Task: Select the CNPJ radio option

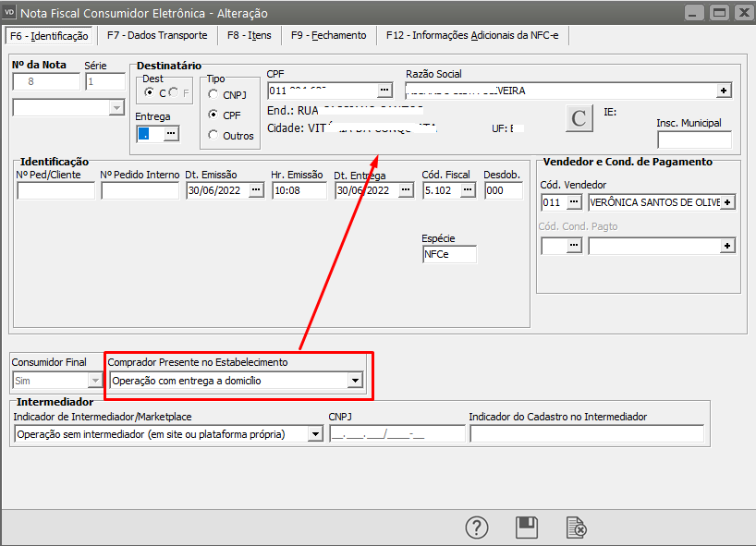Action: pos(213,94)
